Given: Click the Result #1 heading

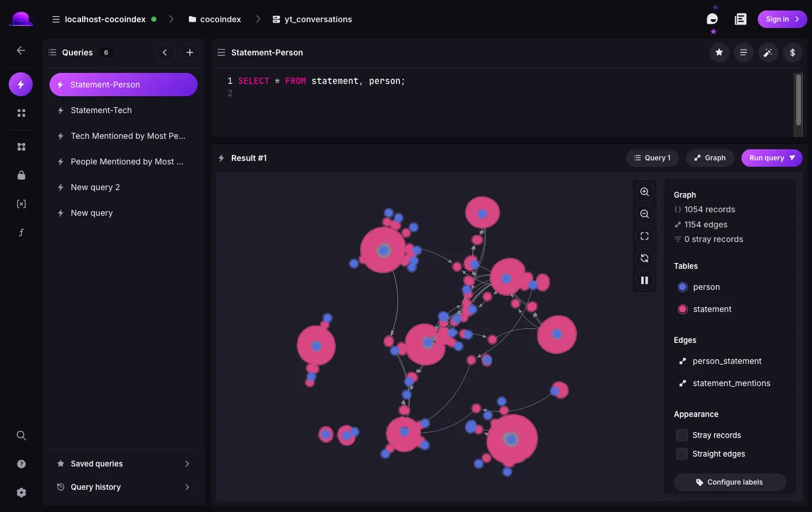Looking at the screenshot, I should [x=249, y=158].
